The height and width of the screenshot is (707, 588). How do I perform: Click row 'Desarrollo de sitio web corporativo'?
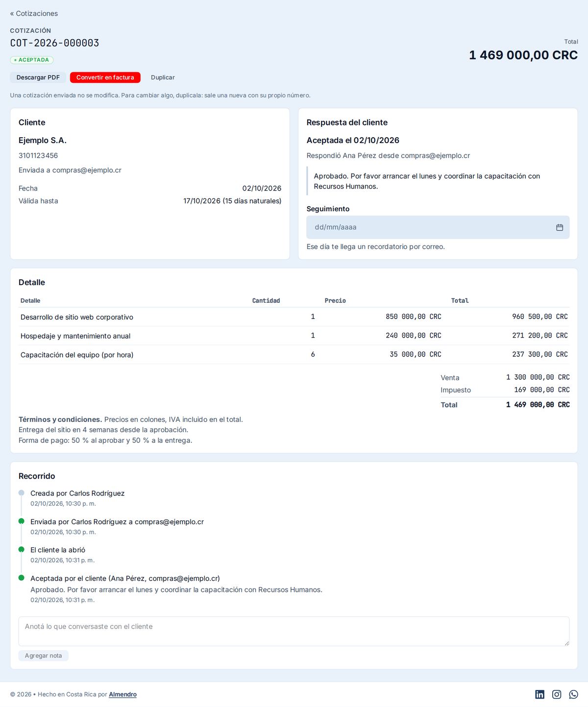[x=294, y=317]
